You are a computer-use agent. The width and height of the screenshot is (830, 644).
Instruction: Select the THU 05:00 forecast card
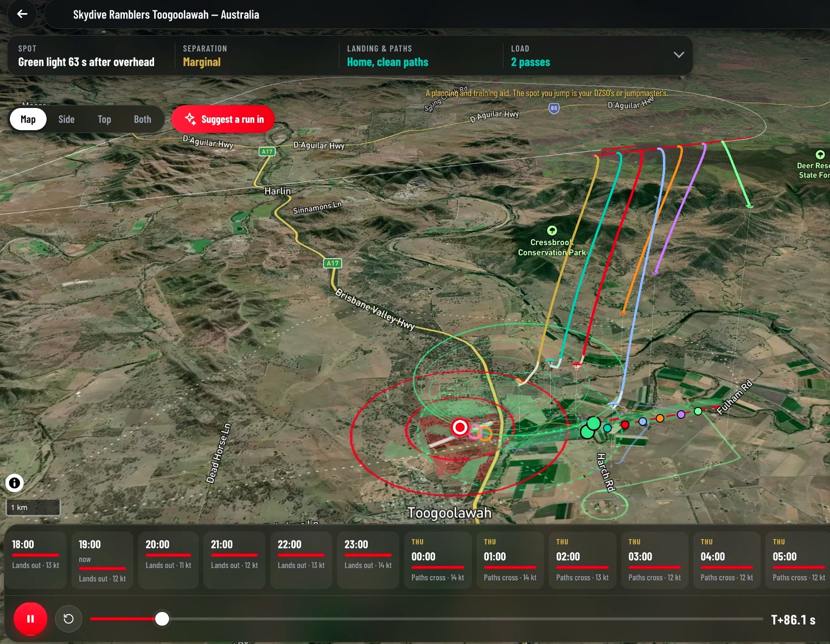click(x=797, y=559)
